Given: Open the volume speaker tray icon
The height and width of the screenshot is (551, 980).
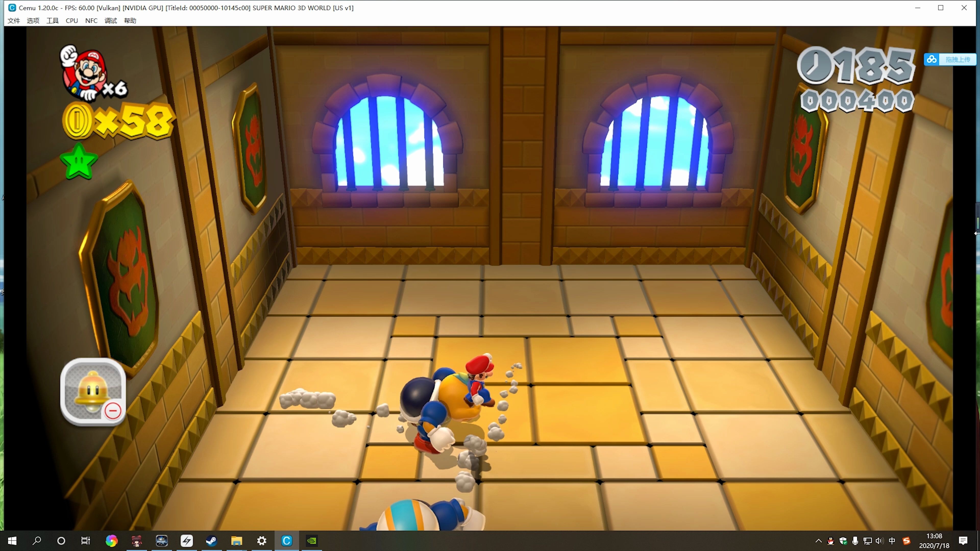Looking at the screenshot, I should click(x=879, y=540).
